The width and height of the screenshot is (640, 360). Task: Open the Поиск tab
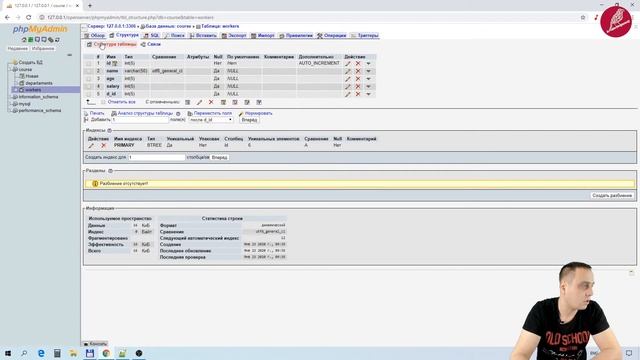[174, 36]
